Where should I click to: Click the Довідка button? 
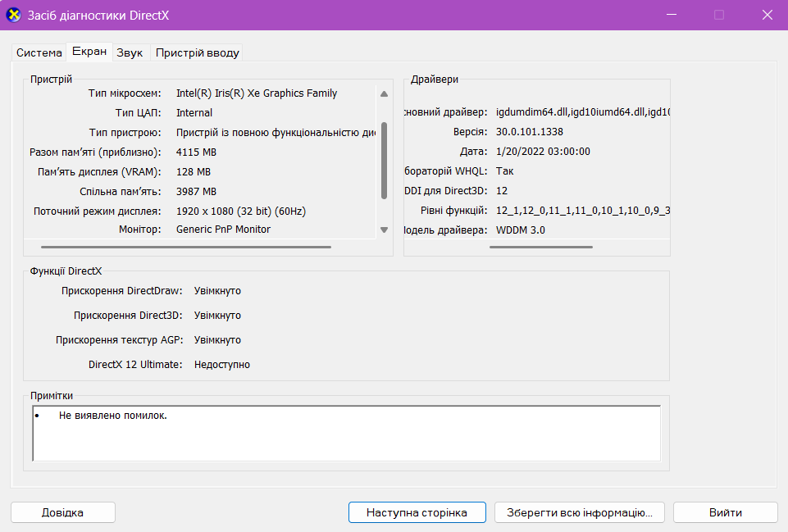[63, 512]
